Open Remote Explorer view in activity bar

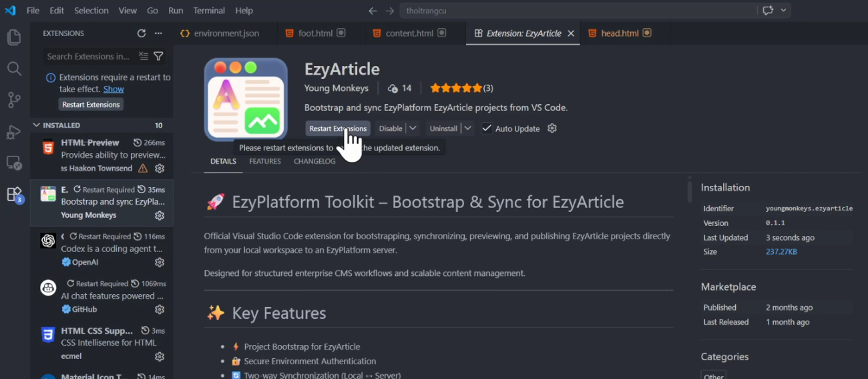(x=14, y=163)
